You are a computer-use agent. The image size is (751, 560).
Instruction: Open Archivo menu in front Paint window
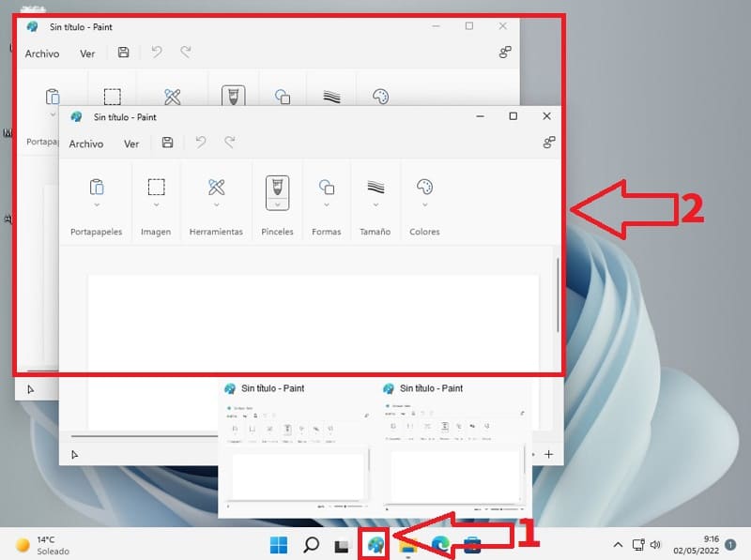86,144
